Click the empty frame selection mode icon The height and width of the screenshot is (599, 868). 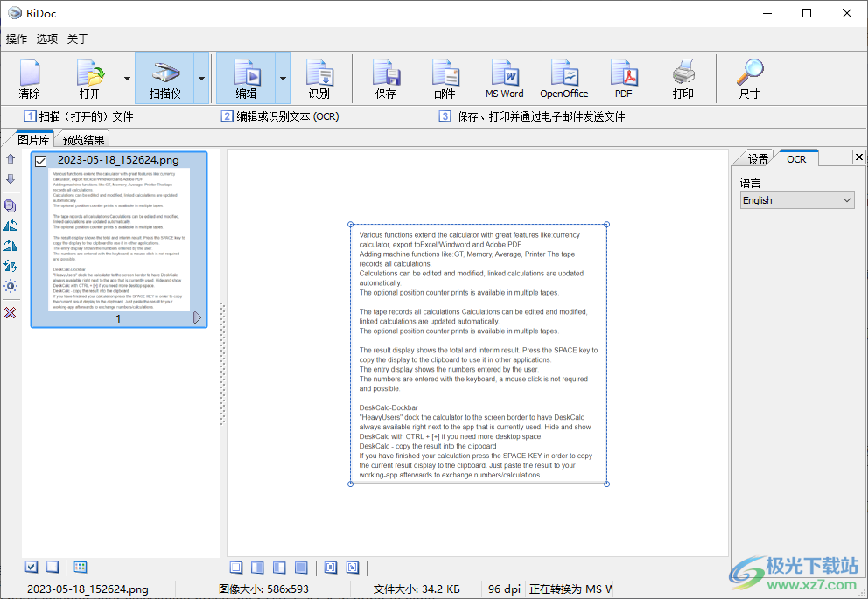(x=236, y=568)
